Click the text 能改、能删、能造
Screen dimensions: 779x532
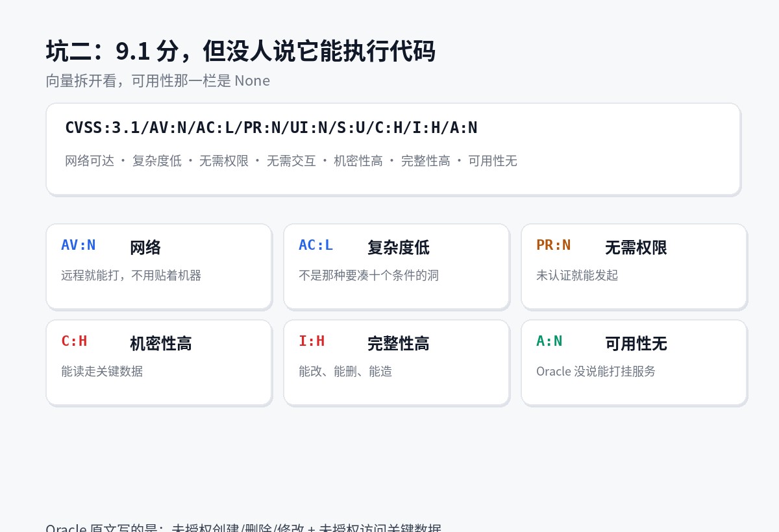(345, 371)
